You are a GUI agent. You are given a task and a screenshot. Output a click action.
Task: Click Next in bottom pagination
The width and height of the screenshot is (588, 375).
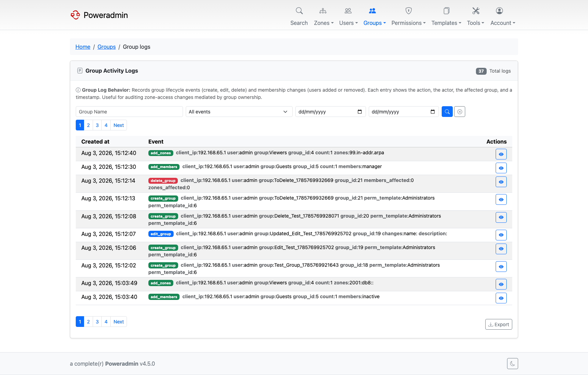(x=119, y=322)
